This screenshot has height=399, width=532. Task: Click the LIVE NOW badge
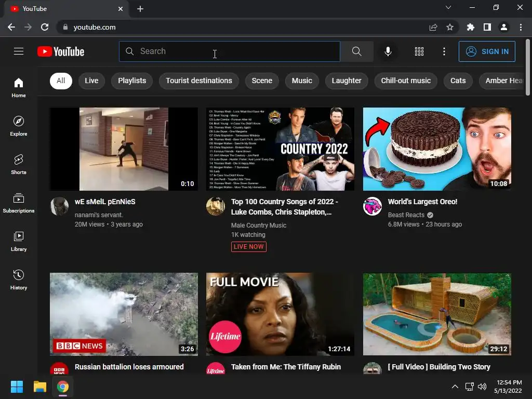[249, 247]
